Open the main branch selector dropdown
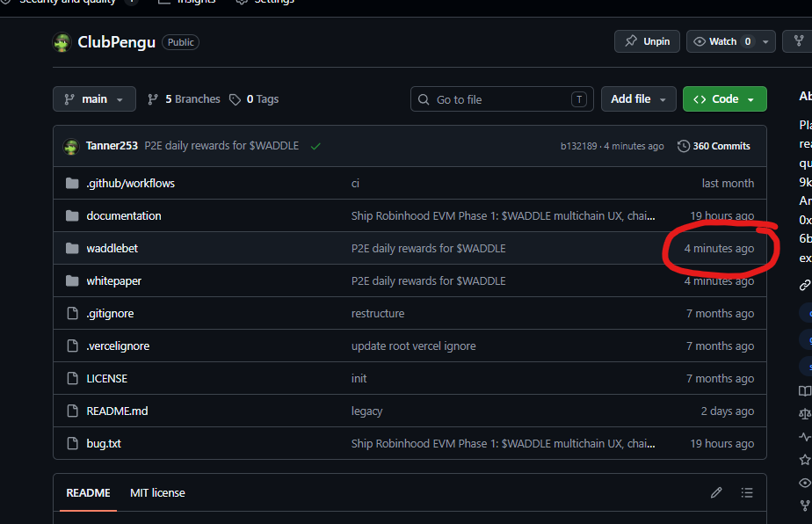This screenshot has height=524, width=812. [94, 99]
